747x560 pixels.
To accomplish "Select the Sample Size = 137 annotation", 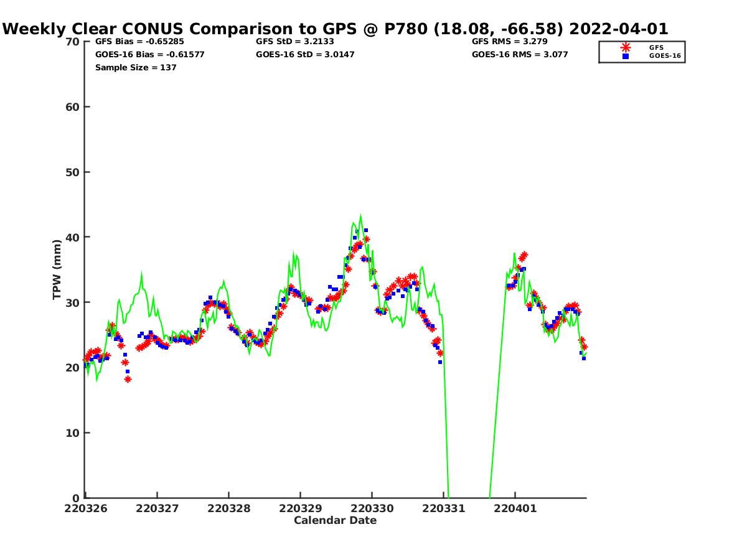I will pos(136,68).
